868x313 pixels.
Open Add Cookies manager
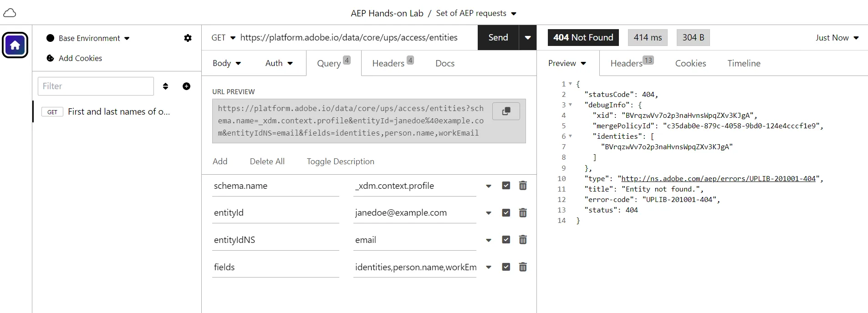click(x=74, y=58)
